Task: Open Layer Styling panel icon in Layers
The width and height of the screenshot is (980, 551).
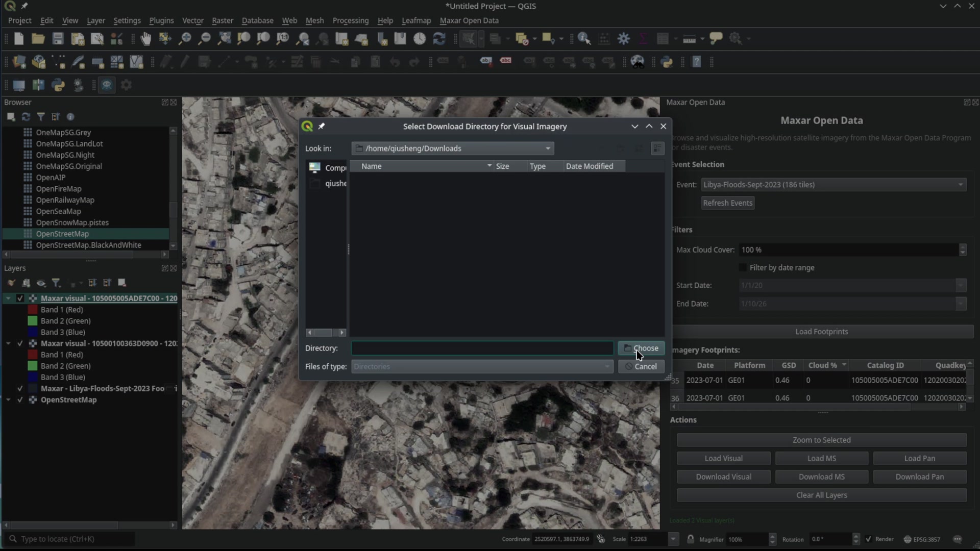Action: (x=11, y=283)
